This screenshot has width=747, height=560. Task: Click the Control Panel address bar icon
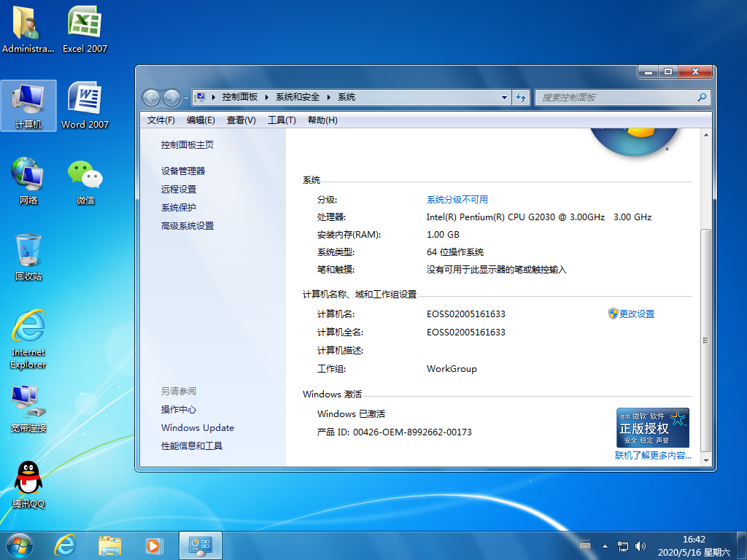200,97
